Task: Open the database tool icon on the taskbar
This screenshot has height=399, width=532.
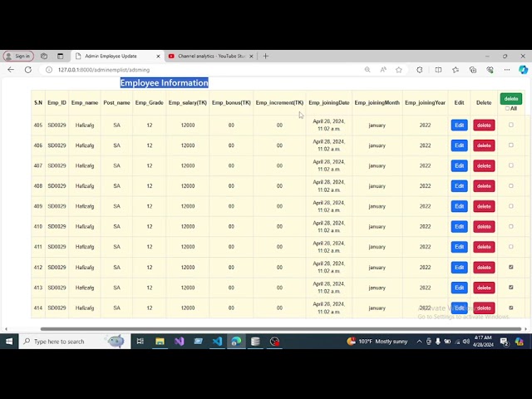Action: click(255, 342)
